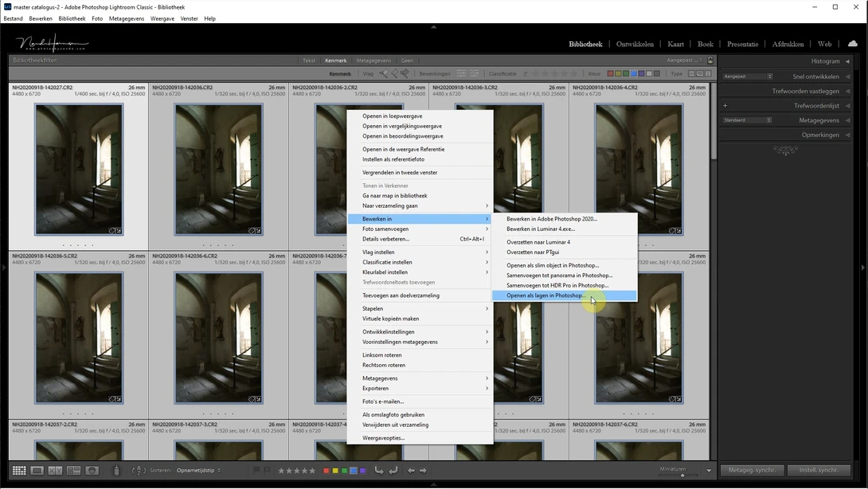Viewport: 868px width, 489px height.
Task: Rotate photo counterclockwise in toolbar
Action: (x=379, y=470)
